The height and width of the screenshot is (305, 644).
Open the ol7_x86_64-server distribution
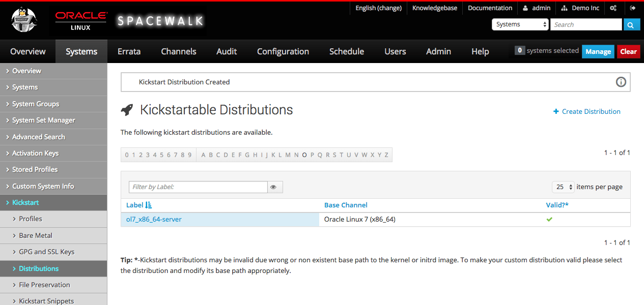click(154, 220)
